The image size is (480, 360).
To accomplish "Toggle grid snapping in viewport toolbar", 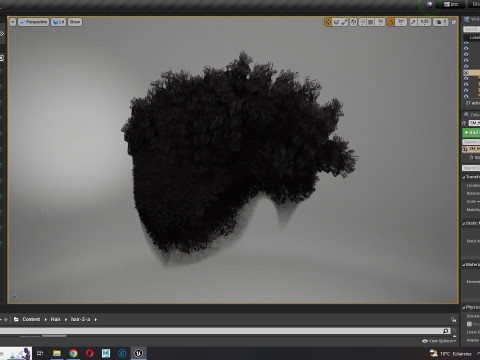I will coord(371,22).
